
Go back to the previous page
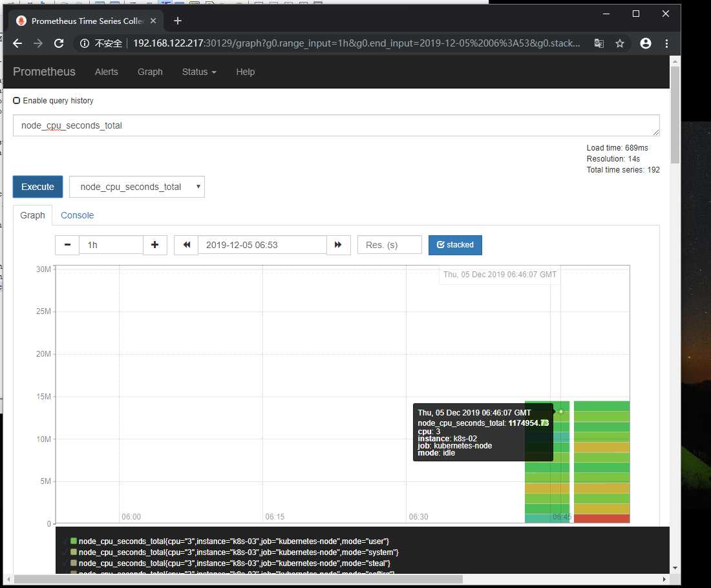coord(17,43)
